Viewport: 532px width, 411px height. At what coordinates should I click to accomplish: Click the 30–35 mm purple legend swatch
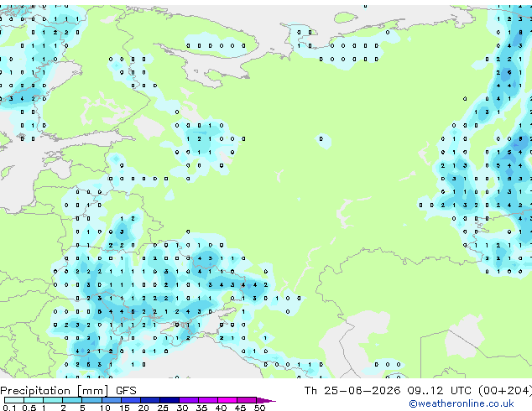tap(189, 400)
